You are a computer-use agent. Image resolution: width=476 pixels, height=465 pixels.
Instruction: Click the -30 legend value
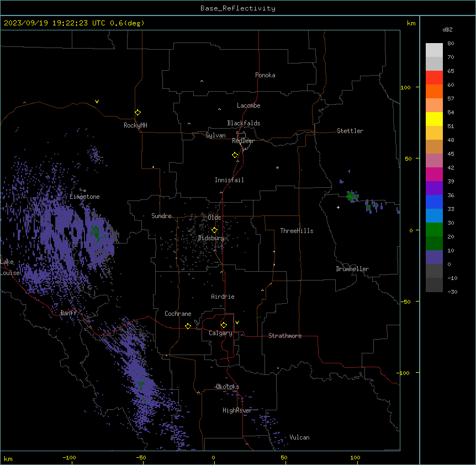pyautogui.click(x=452, y=292)
